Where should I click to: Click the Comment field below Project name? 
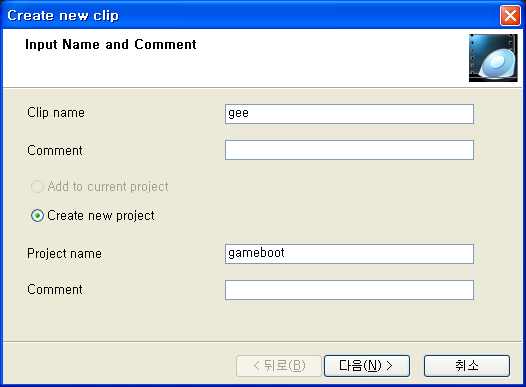pos(349,290)
